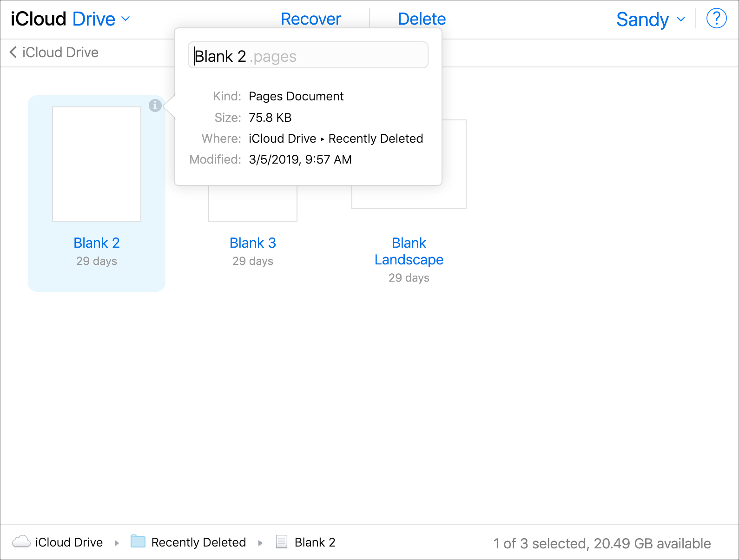Click the Blank 3 file name label
The width and height of the screenshot is (739, 560).
point(253,243)
